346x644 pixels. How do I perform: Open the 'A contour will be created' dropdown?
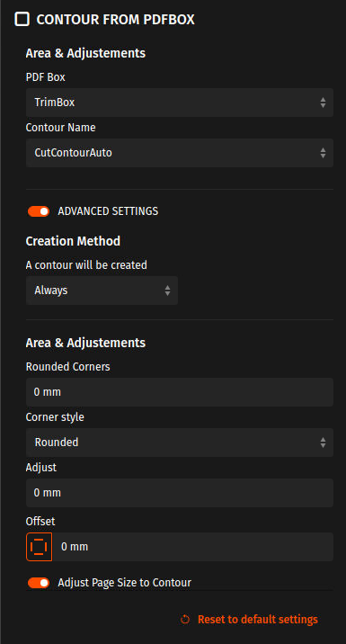102,291
